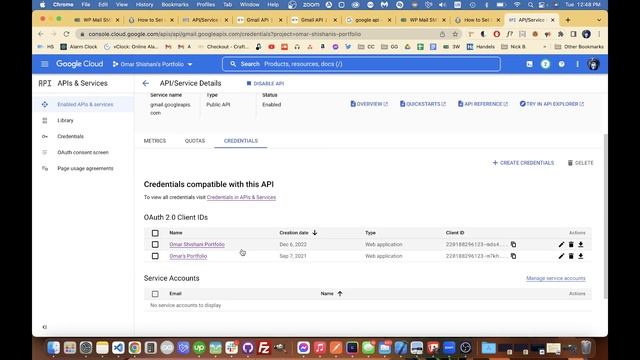Check the Omar's Portfolio row checkbox
This screenshot has height=360, width=640.
155,256
